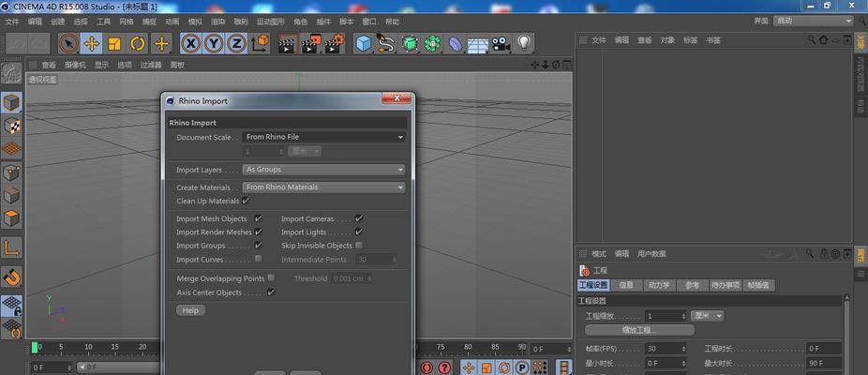Open 对象 menu in Object Manager
Image resolution: width=868 pixels, height=375 pixels.
(667, 40)
